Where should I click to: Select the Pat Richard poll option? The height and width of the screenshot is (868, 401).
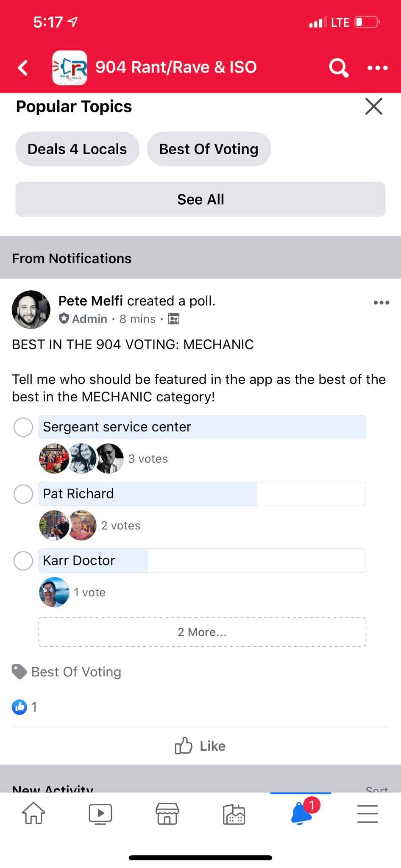tap(23, 494)
